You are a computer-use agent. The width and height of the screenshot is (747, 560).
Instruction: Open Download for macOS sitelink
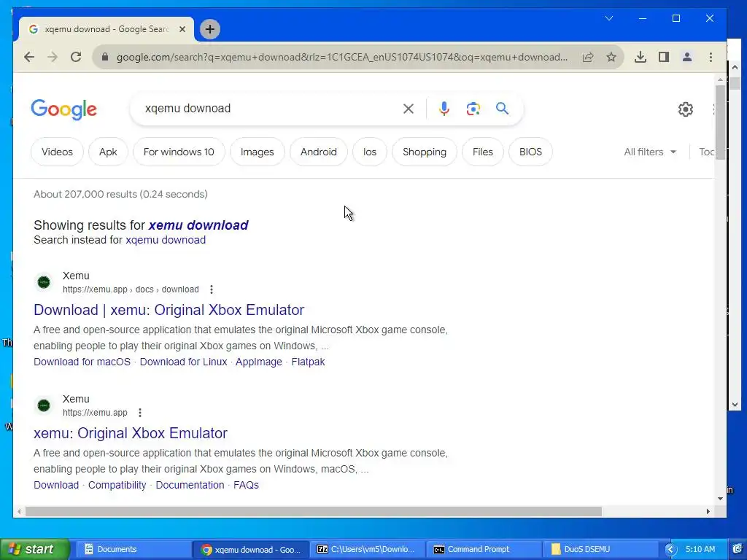[82, 362]
